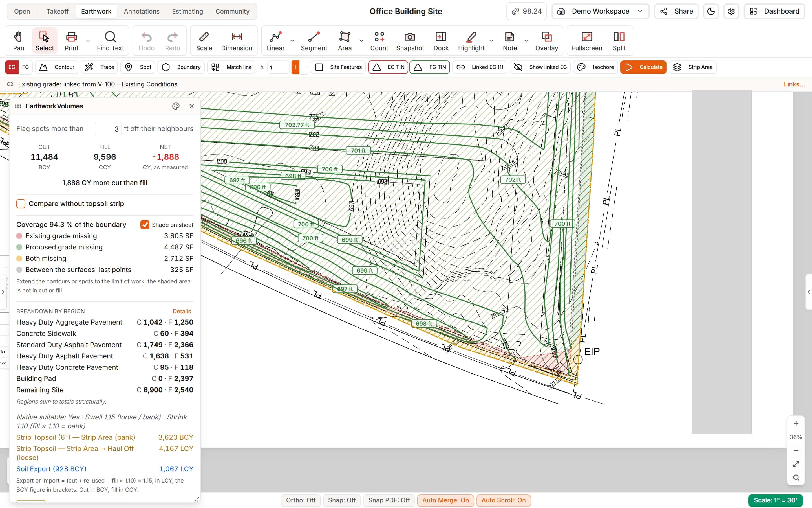This screenshot has width=812, height=508.
Task: Toggle dark mode moon icon
Action: (711, 11)
